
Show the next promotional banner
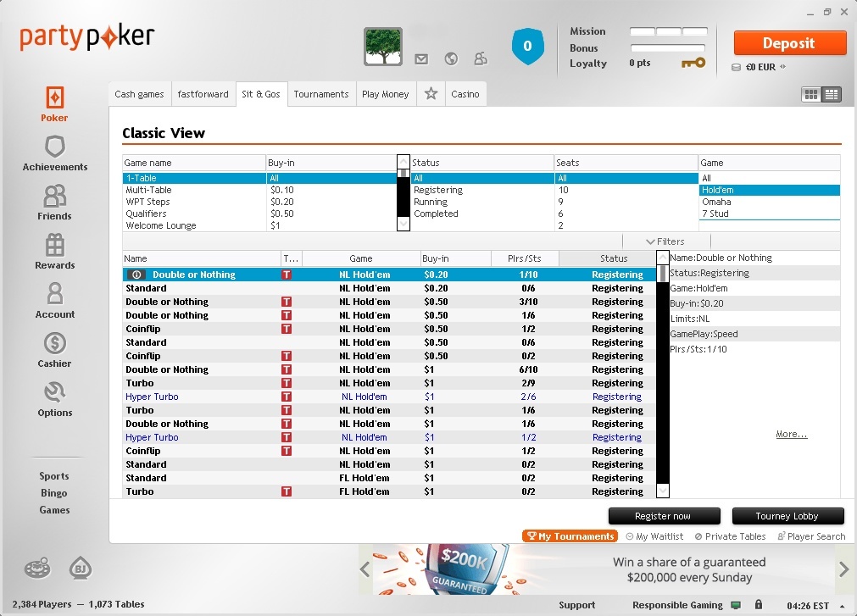pyautogui.click(x=844, y=569)
